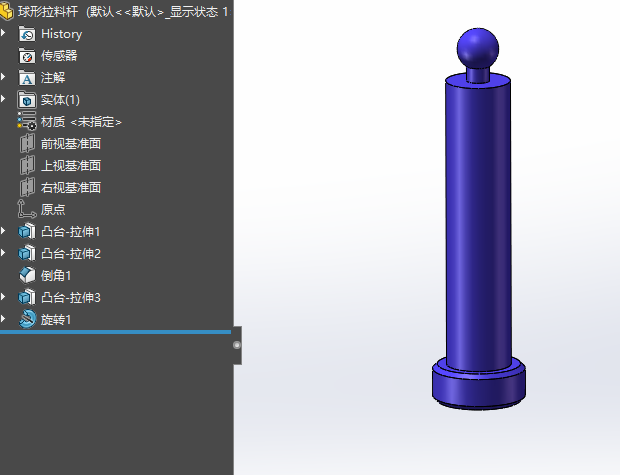The image size is (620, 475).
Task: Select the 旋转1 label
Action: (56, 320)
